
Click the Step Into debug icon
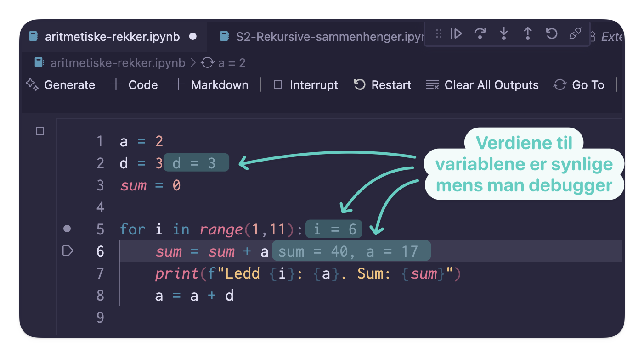pyautogui.click(x=504, y=33)
